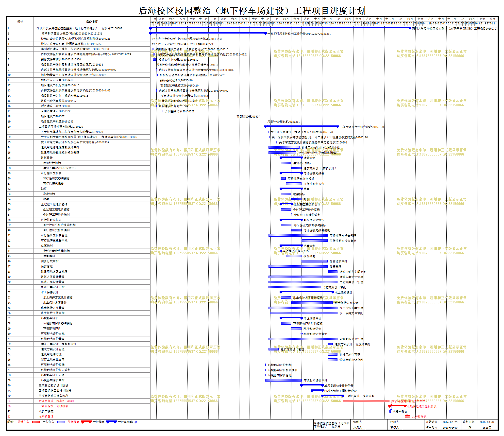Select task list row 项目建议书批复20151231

[79, 122]
